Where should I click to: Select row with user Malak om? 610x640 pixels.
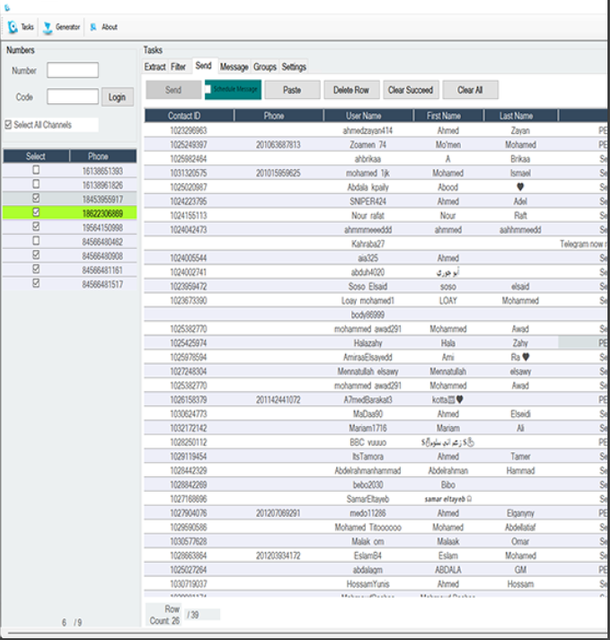point(376,542)
